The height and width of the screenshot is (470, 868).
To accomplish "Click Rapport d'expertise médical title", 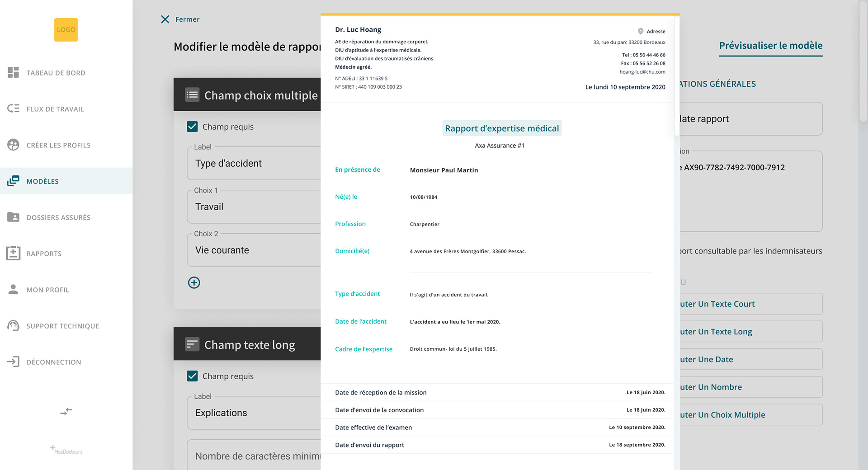I will point(502,128).
